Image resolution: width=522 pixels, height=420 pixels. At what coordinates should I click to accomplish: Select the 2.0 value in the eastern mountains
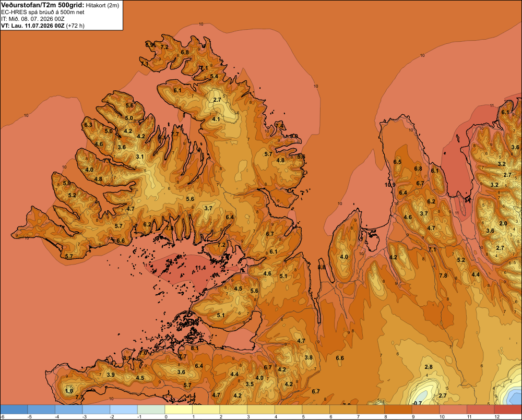coord(503,224)
